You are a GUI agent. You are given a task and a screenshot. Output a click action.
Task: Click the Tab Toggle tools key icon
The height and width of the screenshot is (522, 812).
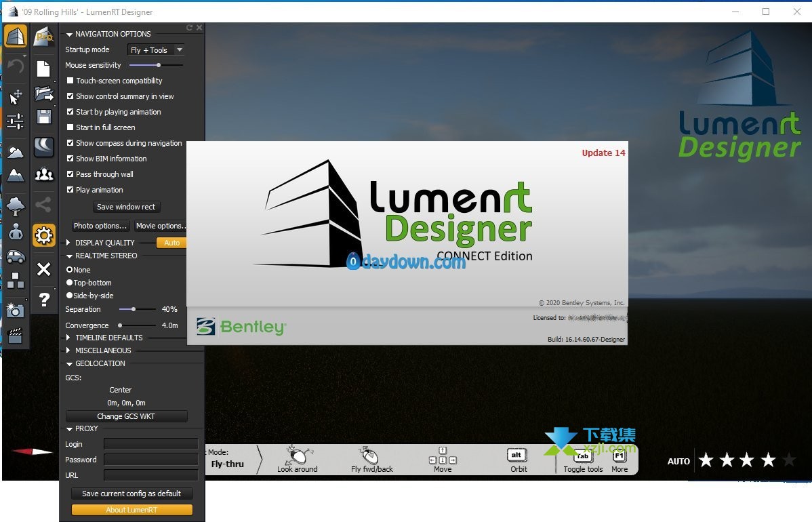click(583, 457)
